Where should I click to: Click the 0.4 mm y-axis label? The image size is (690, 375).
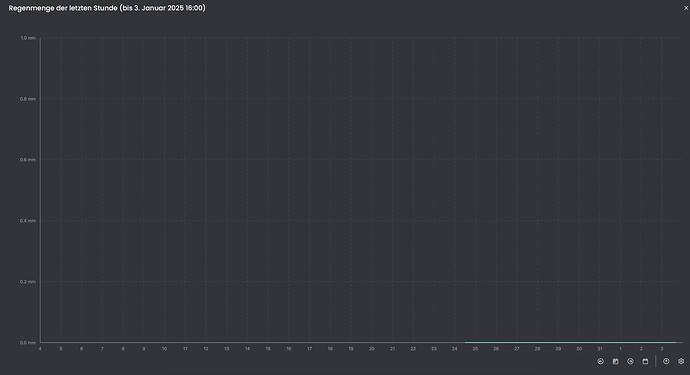[x=28, y=221]
